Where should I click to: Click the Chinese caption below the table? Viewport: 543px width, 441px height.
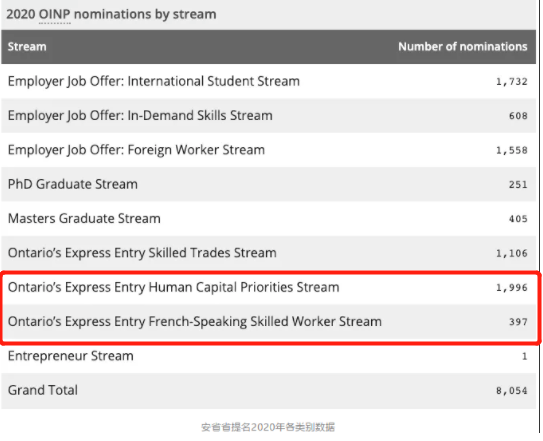click(268, 427)
